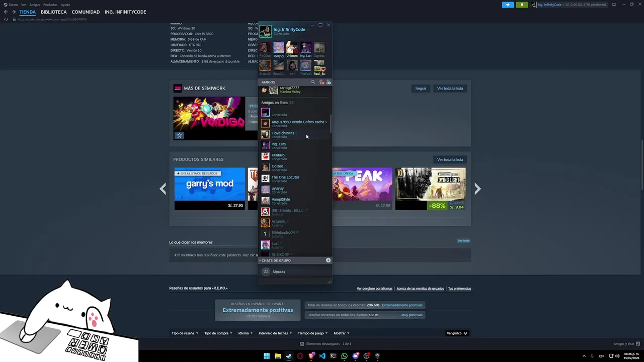Screen dimensions: 644x362
Task: Go forward with the right arrow
Action: click(x=14, y=12)
